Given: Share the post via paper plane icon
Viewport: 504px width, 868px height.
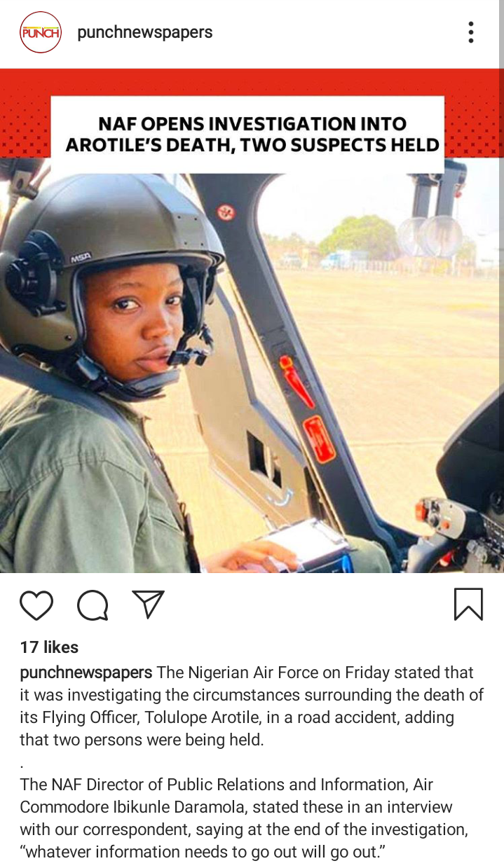Looking at the screenshot, I should (148, 604).
